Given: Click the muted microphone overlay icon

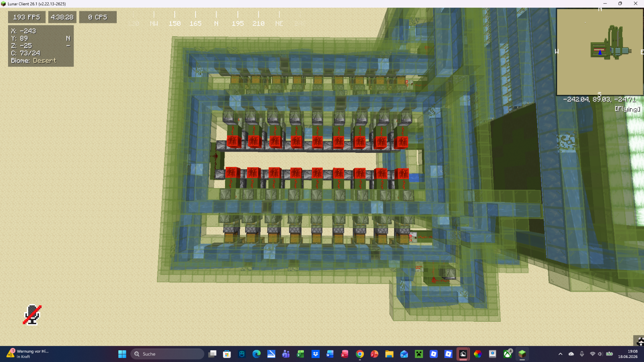Looking at the screenshot, I should [32, 315].
